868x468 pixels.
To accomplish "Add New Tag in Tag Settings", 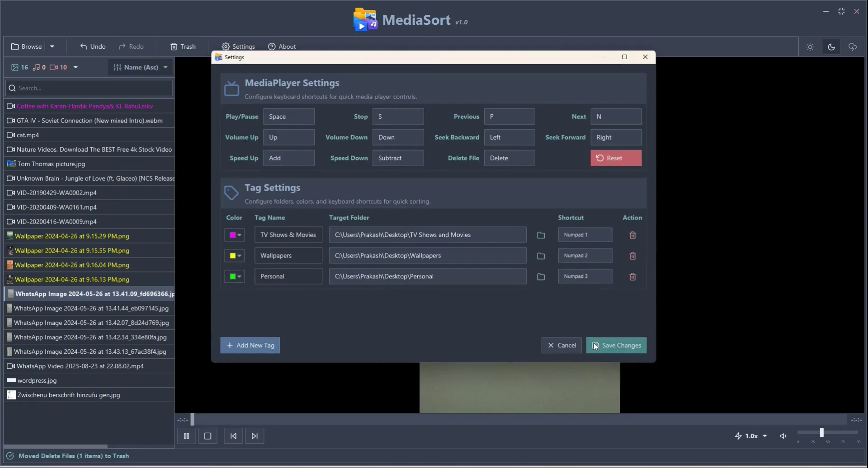I will tap(250, 345).
